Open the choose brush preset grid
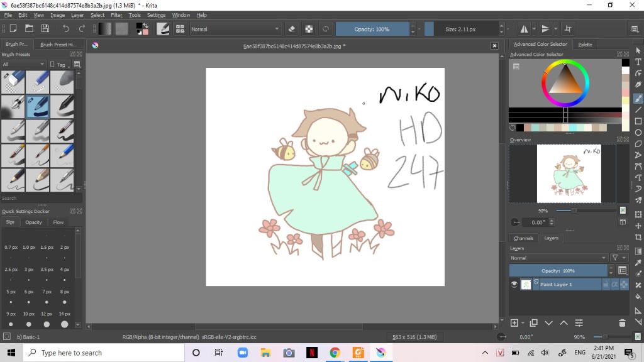644x362 pixels. click(180, 29)
